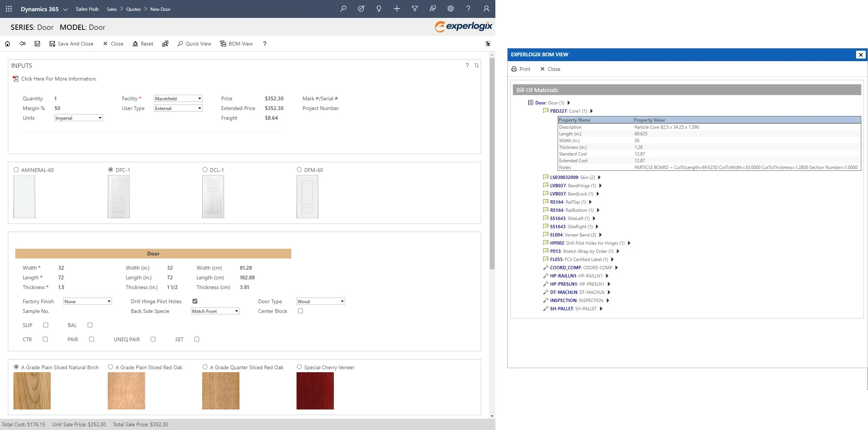Click Quotes in the breadcrumb

click(134, 9)
